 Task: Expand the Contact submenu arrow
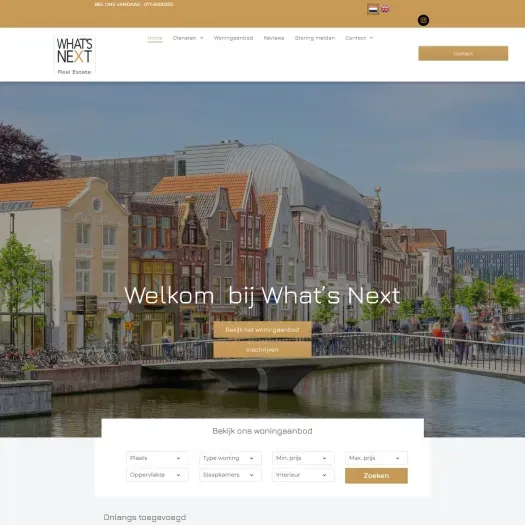tap(371, 38)
